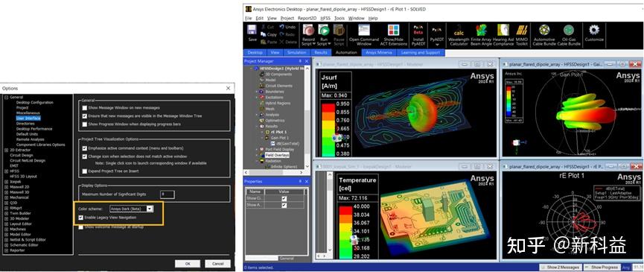644x272 pixels.
Task: Click Maximum Number of Significant Digits field
Action: [168, 194]
